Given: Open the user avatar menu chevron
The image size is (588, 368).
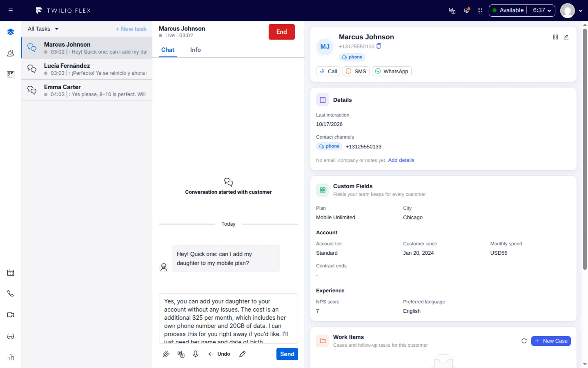Looking at the screenshot, I should coord(580,11).
